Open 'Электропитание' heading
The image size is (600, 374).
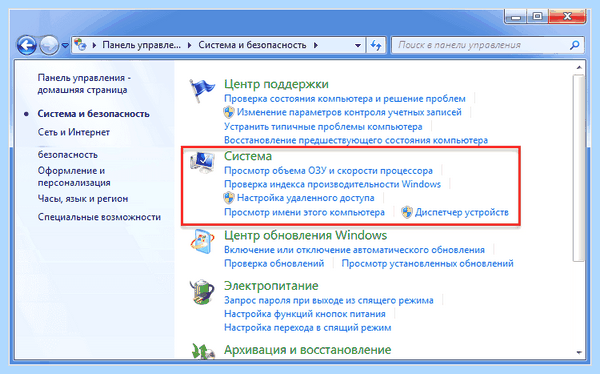point(271,286)
